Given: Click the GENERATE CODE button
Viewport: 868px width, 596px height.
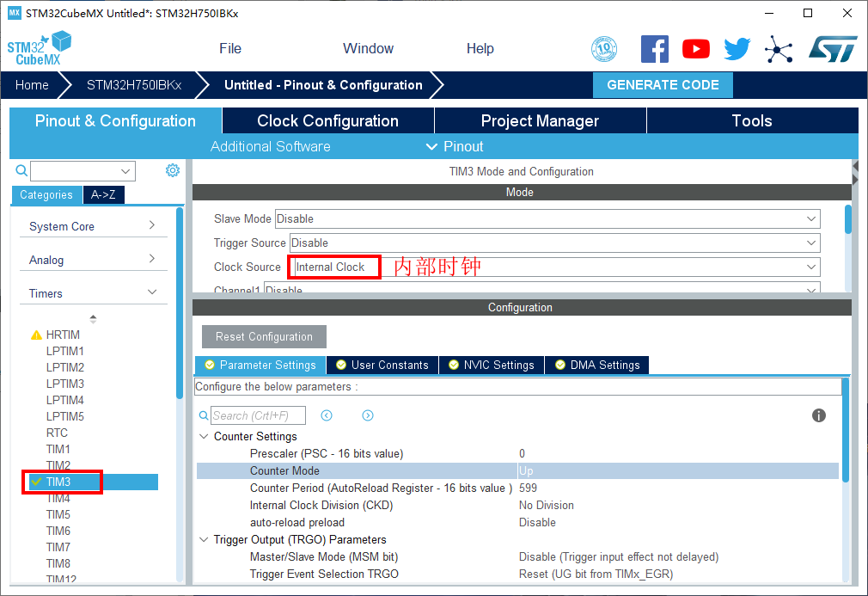Looking at the screenshot, I should click(x=663, y=85).
